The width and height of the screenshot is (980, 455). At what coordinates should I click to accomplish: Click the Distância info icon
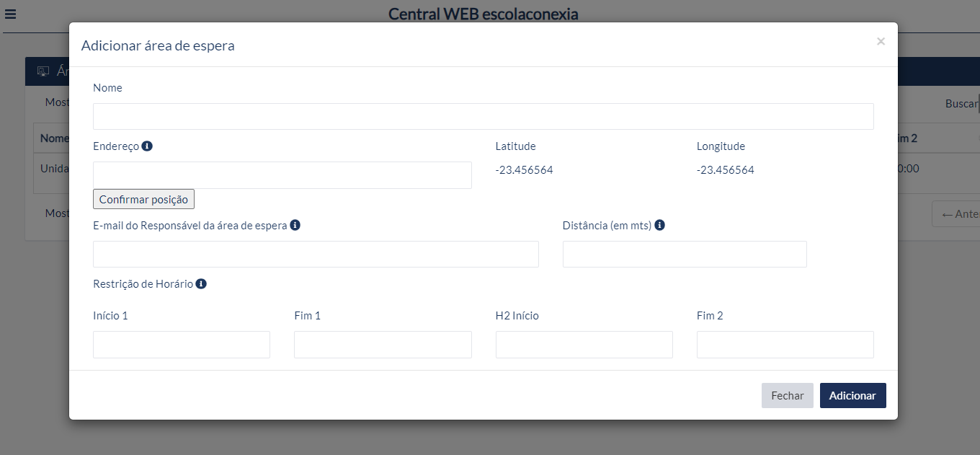659,225
